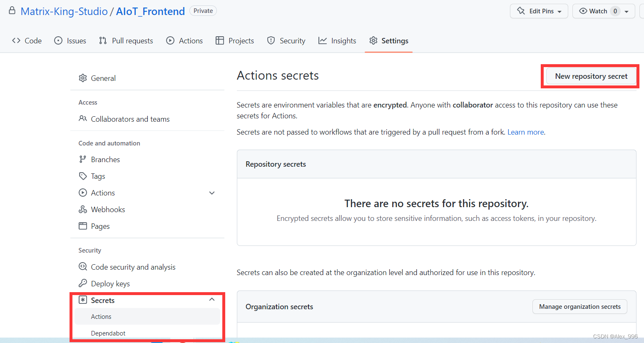Expand the sidebar Actions chevron

tap(212, 193)
